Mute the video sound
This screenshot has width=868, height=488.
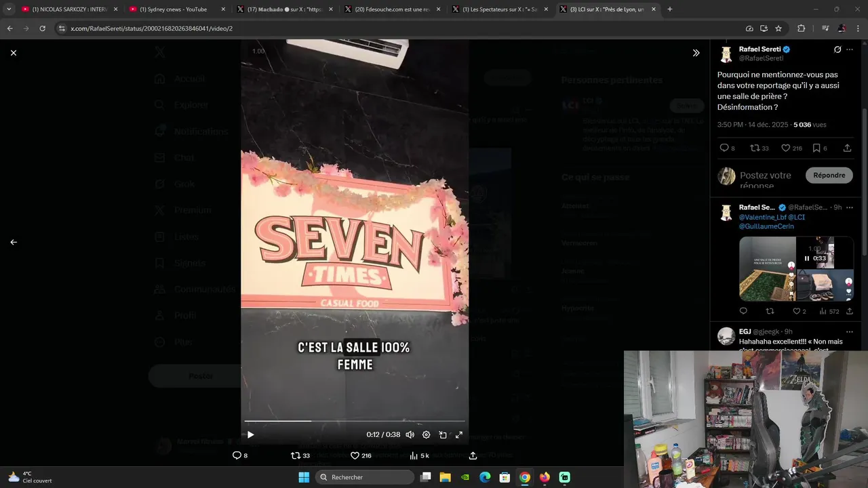point(410,435)
